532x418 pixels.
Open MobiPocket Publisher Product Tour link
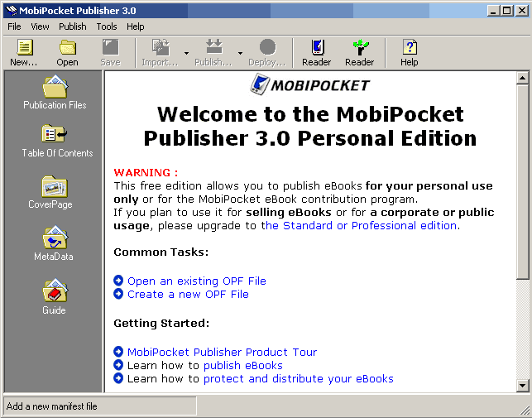click(x=223, y=352)
